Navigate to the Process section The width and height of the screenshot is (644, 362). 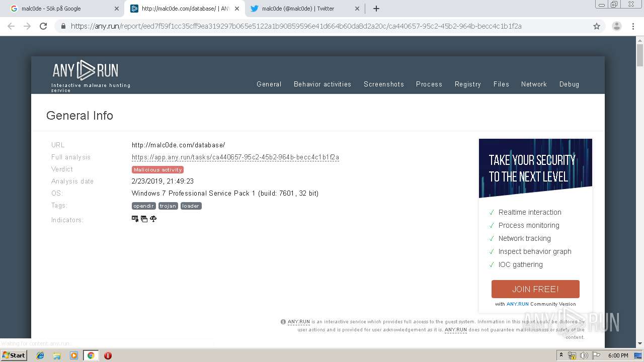pyautogui.click(x=429, y=84)
